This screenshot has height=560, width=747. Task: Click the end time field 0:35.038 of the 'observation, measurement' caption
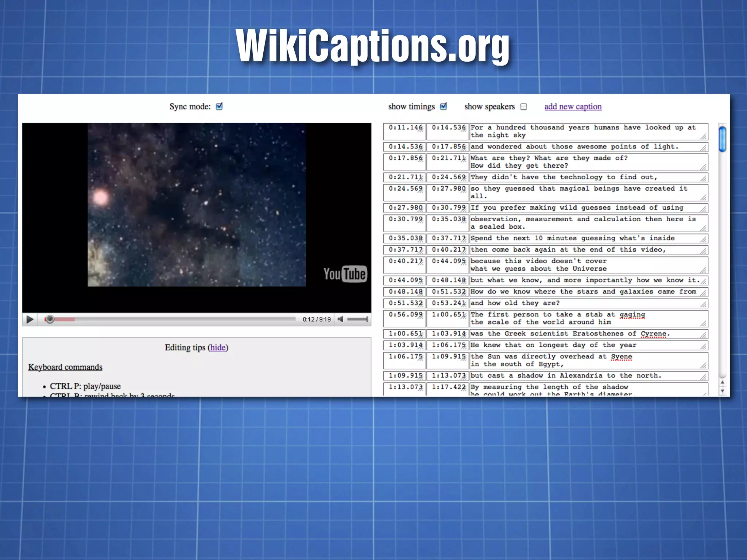tap(448, 223)
